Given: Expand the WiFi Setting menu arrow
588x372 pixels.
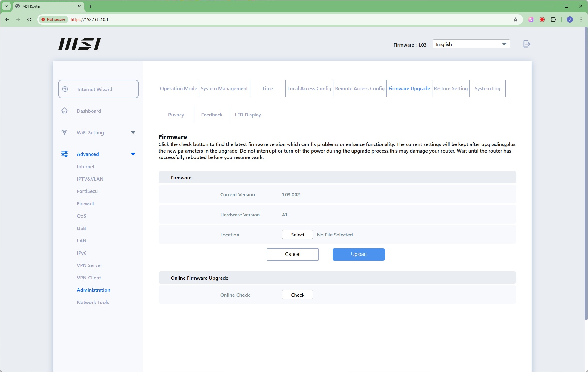Looking at the screenshot, I should 133,132.
